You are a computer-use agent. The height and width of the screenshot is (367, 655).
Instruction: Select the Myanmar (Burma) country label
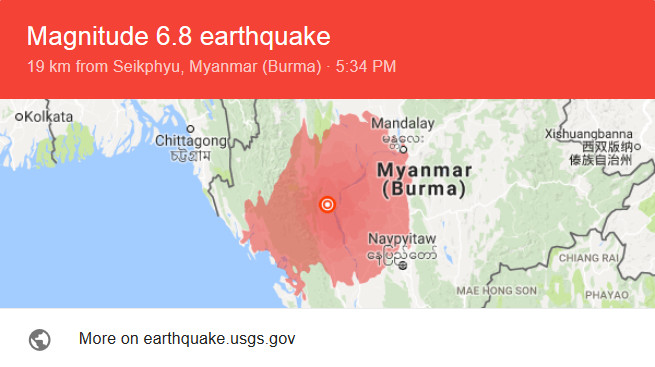point(424,180)
